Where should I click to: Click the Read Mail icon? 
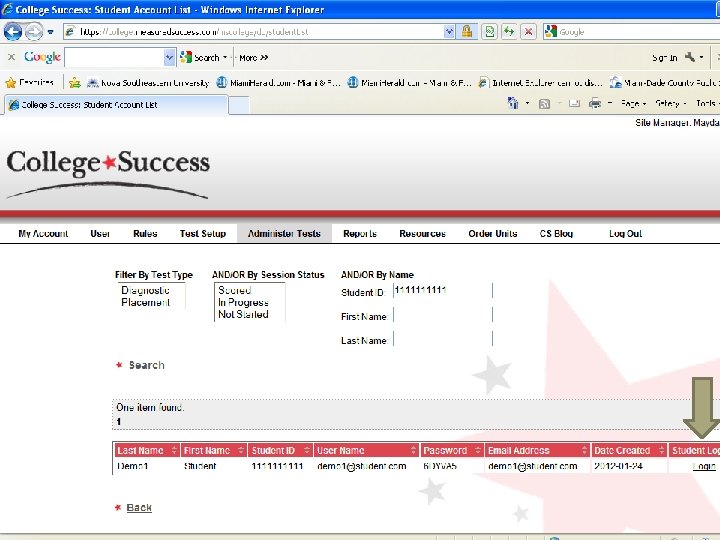click(574, 104)
